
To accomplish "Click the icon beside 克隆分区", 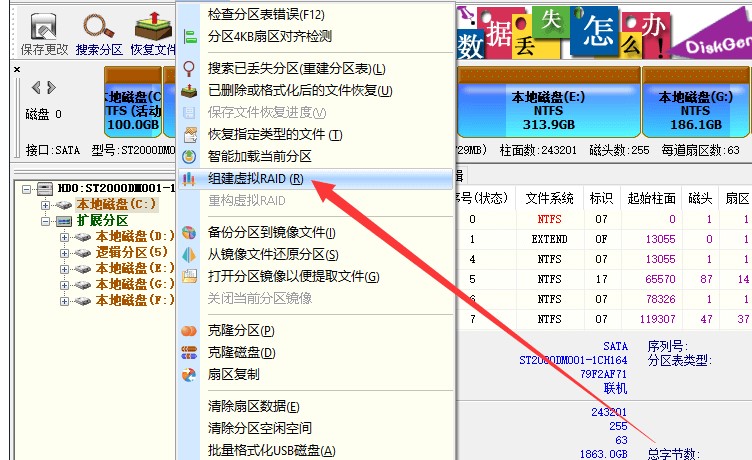I will tap(189, 331).
